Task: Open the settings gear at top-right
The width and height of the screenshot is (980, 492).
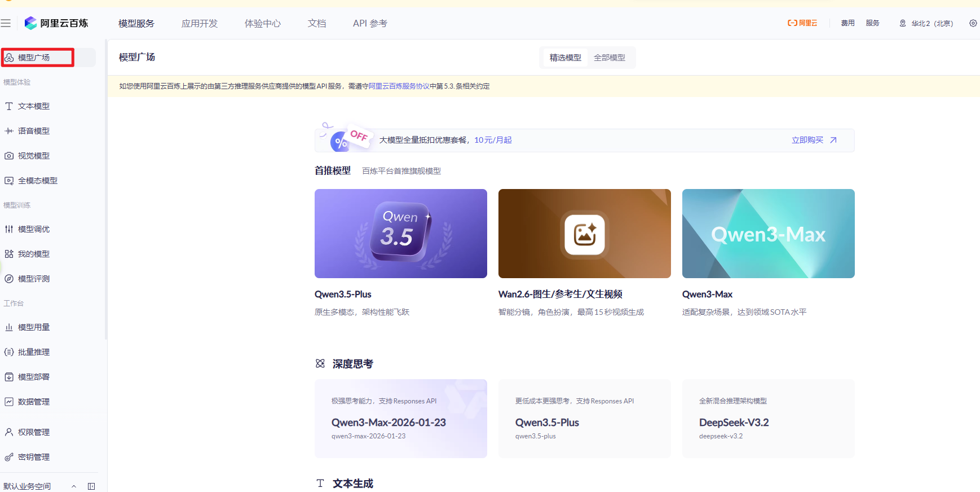Action: [973, 23]
